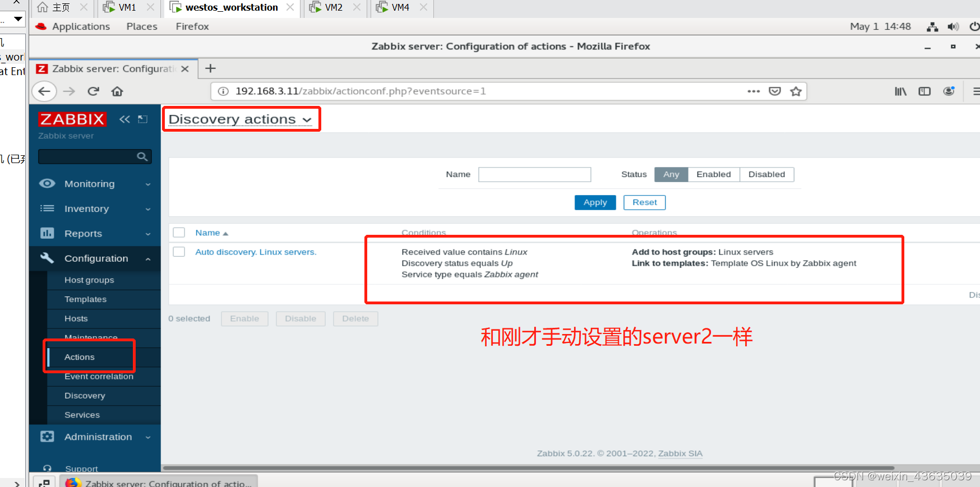Collapse the Configuration menu section
This screenshot has width=980, height=487.
coord(95,258)
